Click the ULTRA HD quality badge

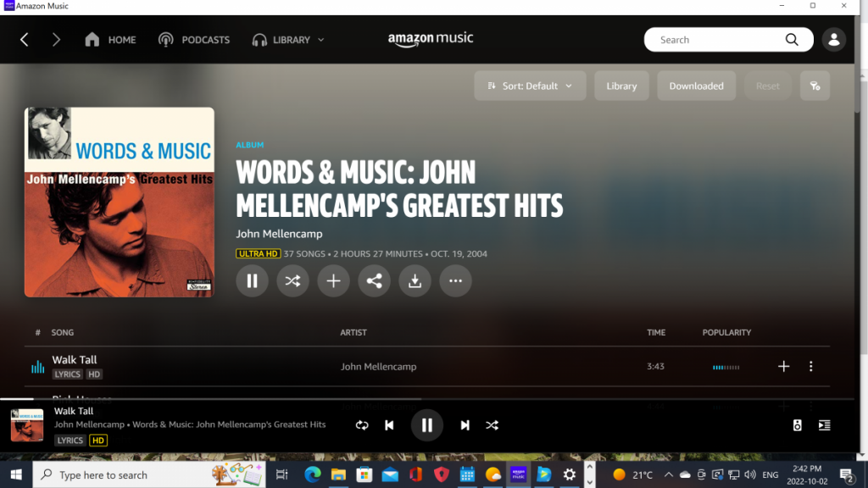pyautogui.click(x=258, y=254)
